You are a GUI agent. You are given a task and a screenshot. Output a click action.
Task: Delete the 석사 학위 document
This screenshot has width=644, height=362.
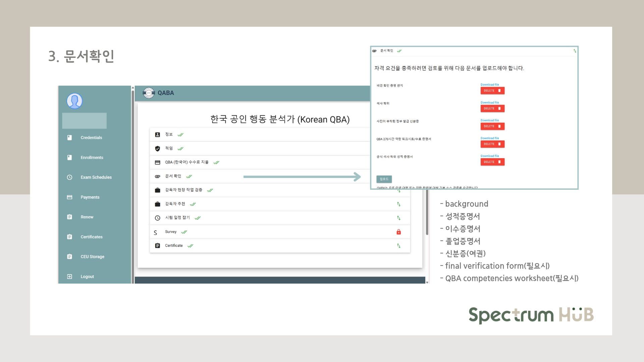[x=492, y=109]
